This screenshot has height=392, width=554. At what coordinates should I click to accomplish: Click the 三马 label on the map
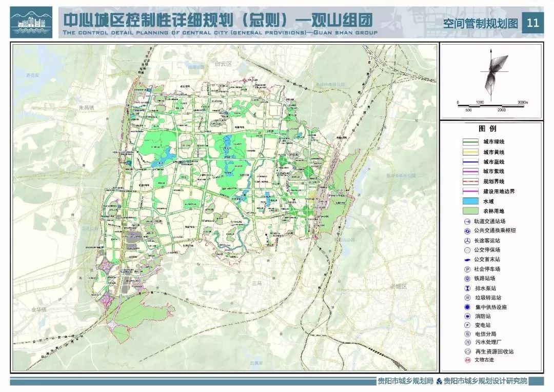coord(258,283)
